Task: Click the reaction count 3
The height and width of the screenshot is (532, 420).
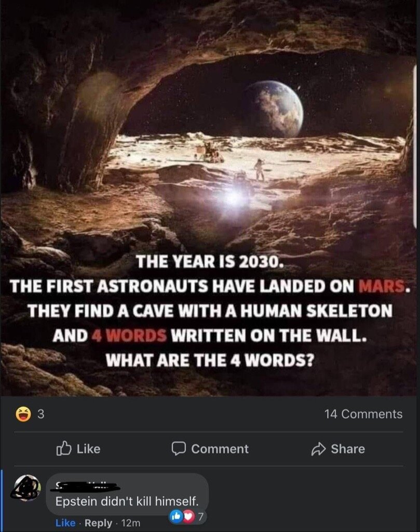Action: click(40, 414)
